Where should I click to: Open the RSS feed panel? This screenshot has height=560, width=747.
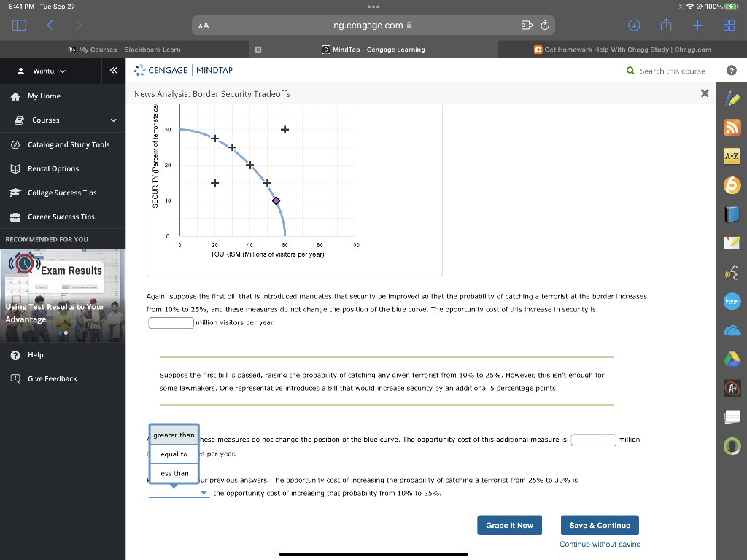pos(732,127)
